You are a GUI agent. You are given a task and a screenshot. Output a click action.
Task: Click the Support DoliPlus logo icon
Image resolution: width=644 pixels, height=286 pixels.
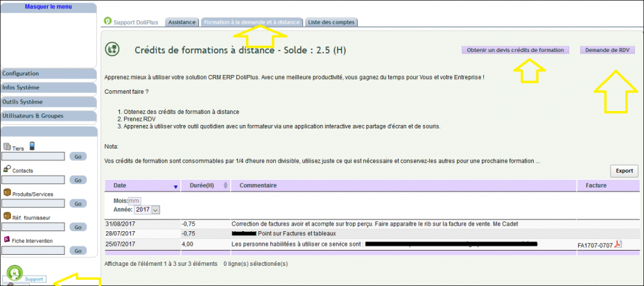click(107, 21)
